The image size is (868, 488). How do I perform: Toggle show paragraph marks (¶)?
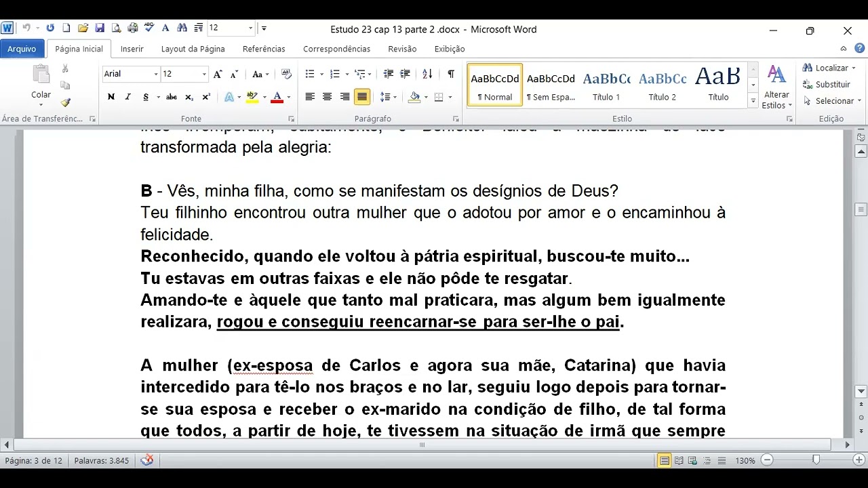pos(451,75)
